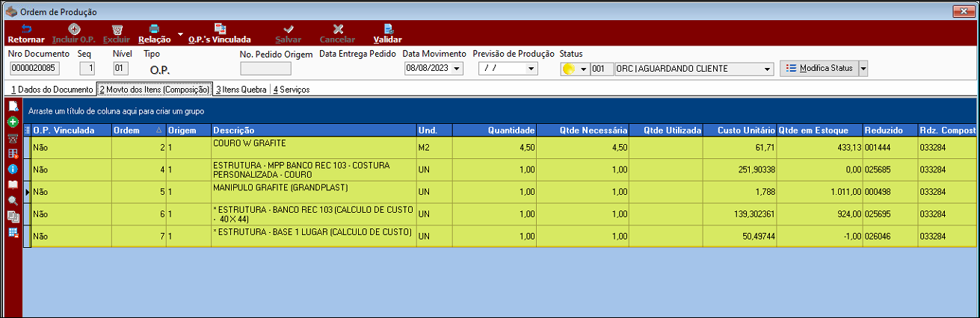Click the Descrição column header

click(x=314, y=130)
